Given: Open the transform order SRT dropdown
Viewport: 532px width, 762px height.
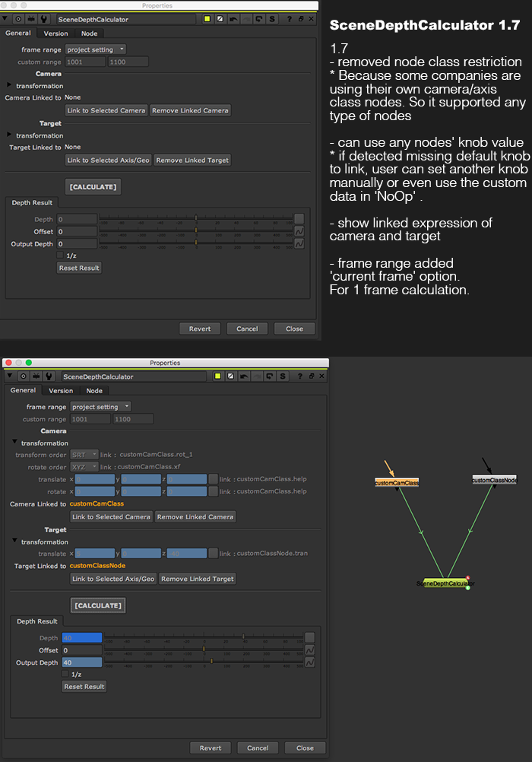Looking at the screenshot, I should coord(84,454).
